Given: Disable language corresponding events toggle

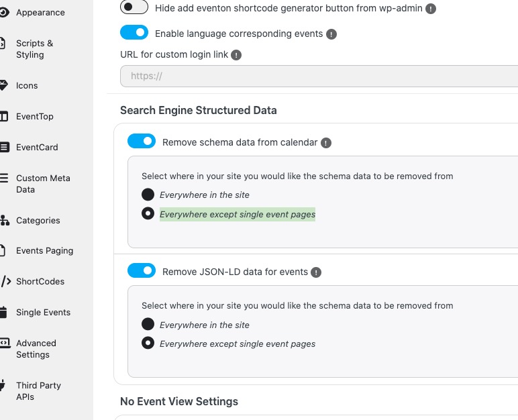Looking at the screenshot, I should tap(134, 33).
